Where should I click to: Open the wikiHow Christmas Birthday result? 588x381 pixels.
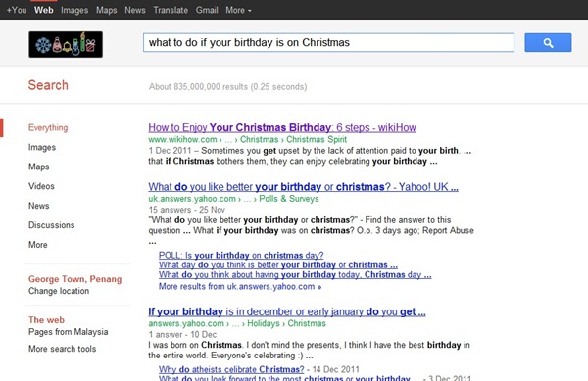tap(282, 127)
